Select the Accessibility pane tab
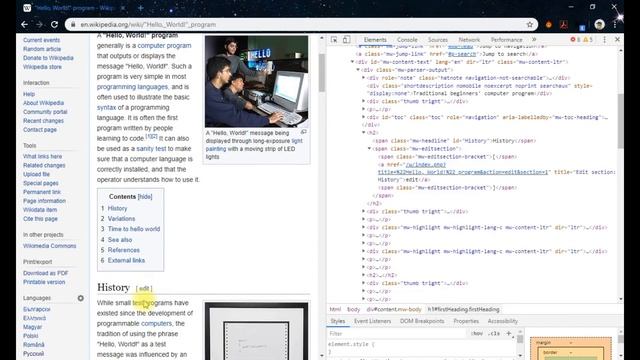This screenshot has width=640, height=360. 502,321
